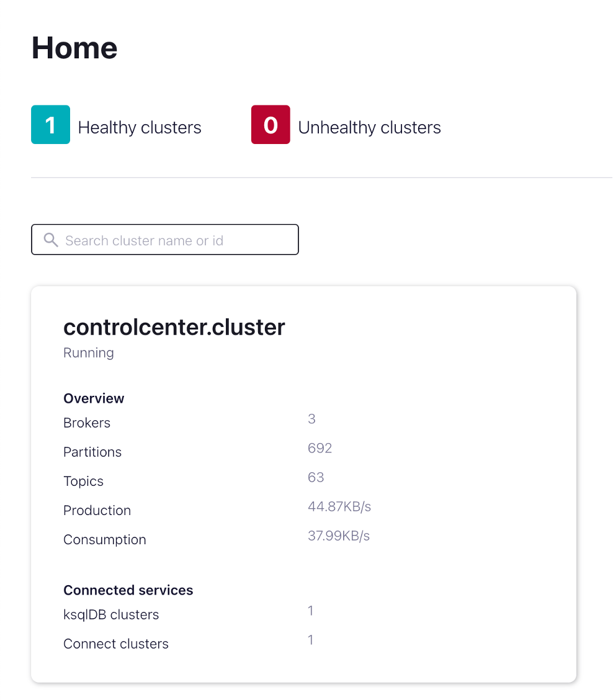613x700 pixels.
Task: Click the red unhealthy clusters count badge
Action: tap(271, 125)
